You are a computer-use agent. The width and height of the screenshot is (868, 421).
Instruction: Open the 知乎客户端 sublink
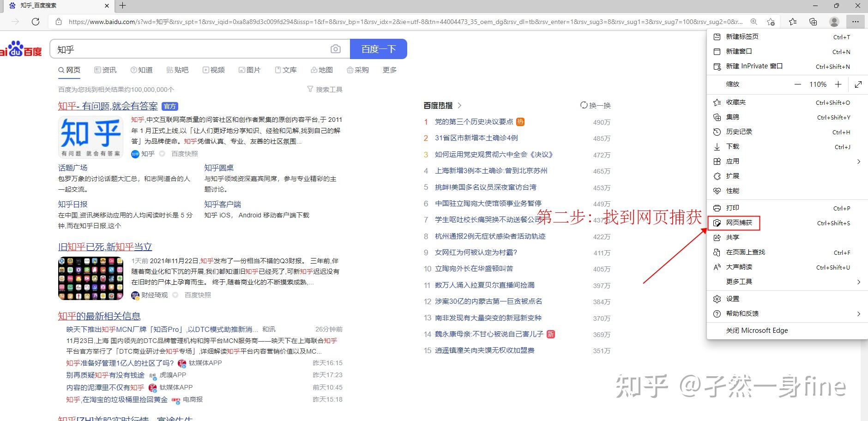point(223,204)
